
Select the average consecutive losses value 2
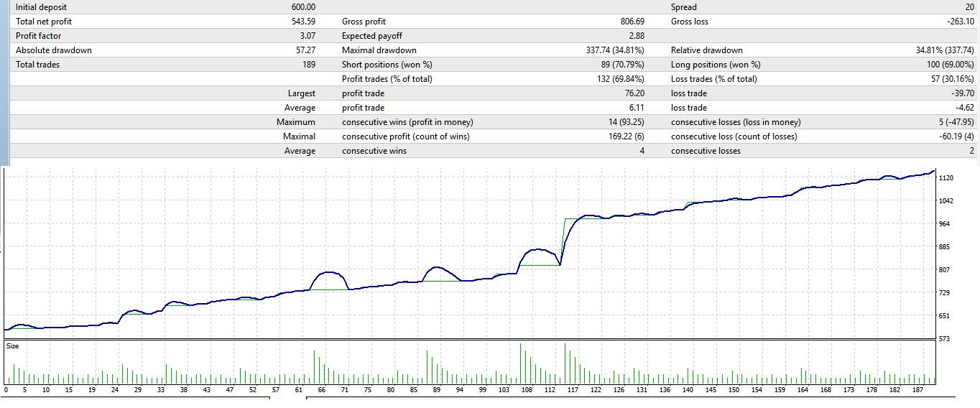click(972, 151)
